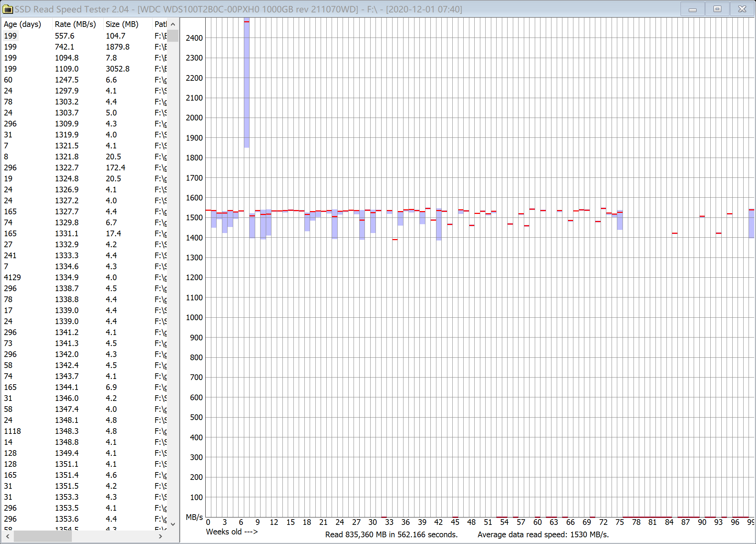Click the tall week 7 bar in chart
This screenshot has height=544, width=756.
(x=247, y=83)
